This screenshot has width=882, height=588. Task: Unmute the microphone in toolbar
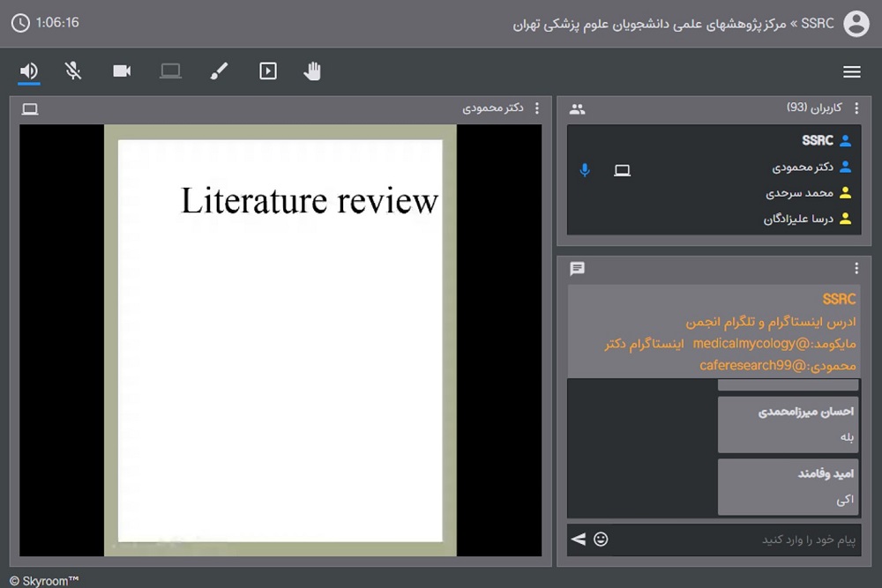click(x=73, y=71)
